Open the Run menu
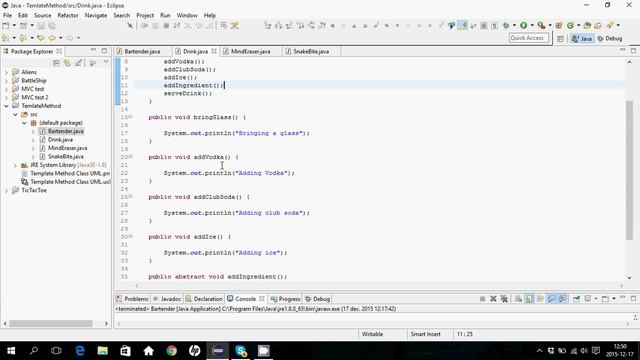Viewport: 640px width, 360px height. point(165,16)
